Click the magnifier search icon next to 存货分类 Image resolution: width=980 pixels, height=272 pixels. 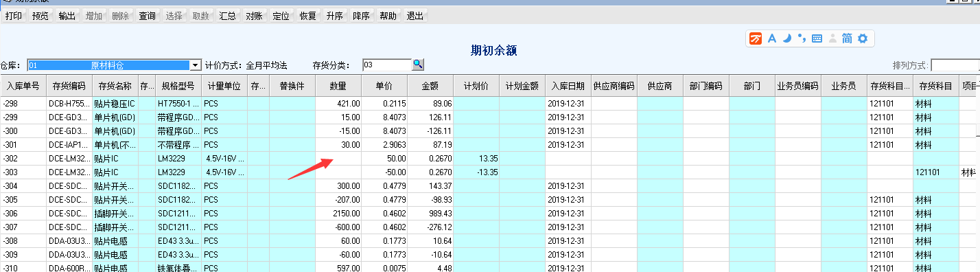pyautogui.click(x=418, y=65)
